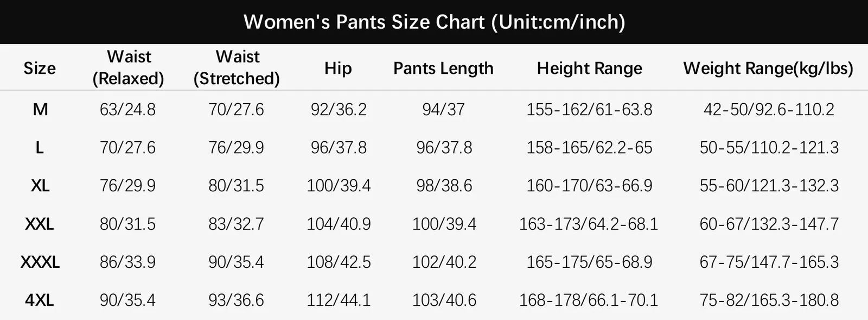Select the XXXL size row label
The height and width of the screenshot is (320, 868).
[40, 262]
